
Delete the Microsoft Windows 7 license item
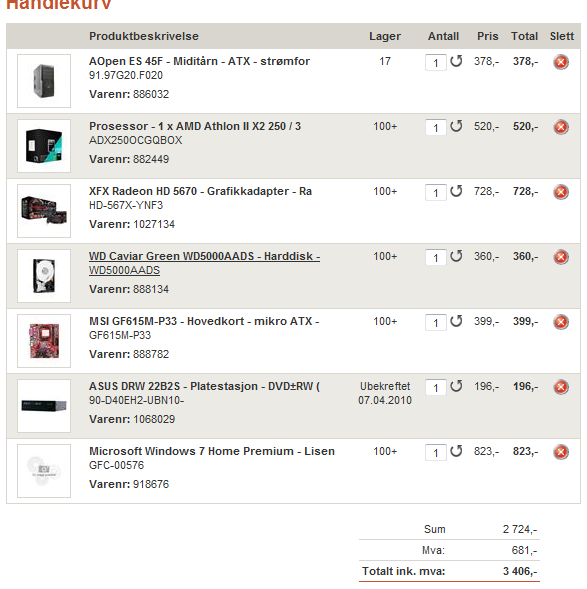(561, 452)
